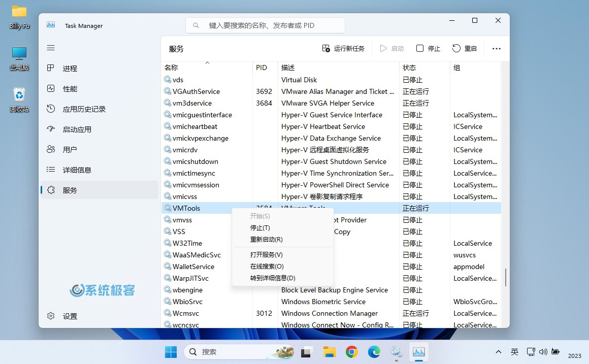Select the vmicguestinterface service
This screenshot has height=364, width=589.
click(331, 115)
